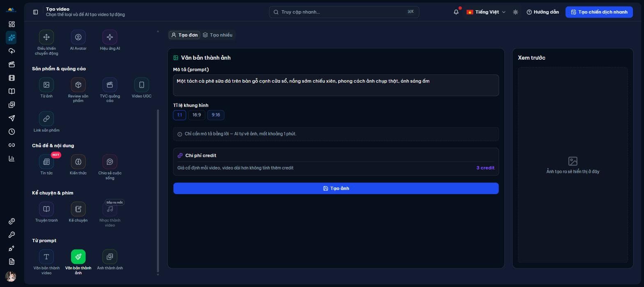Image resolution: width=644 pixels, height=287 pixels.
Task: Pick the Từ ảnh product tile
Action: (x=46, y=88)
